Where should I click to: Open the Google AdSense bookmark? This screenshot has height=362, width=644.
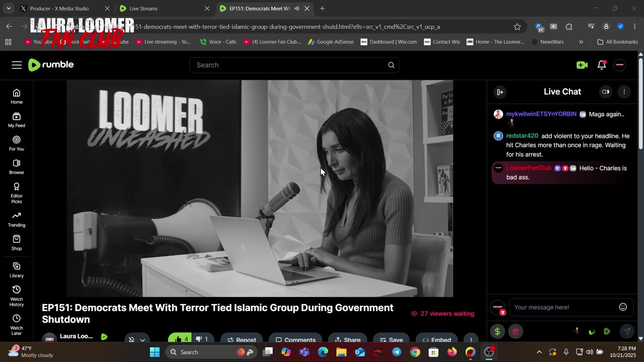point(331,42)
